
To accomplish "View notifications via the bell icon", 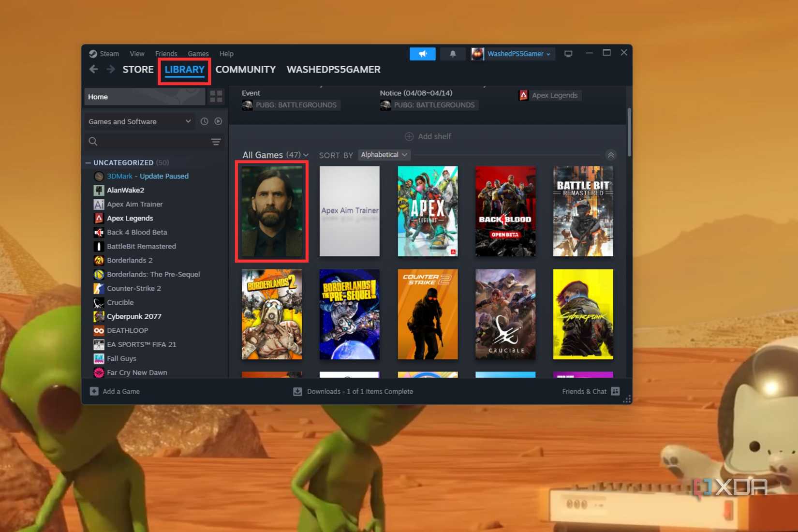I will (453, 54).
